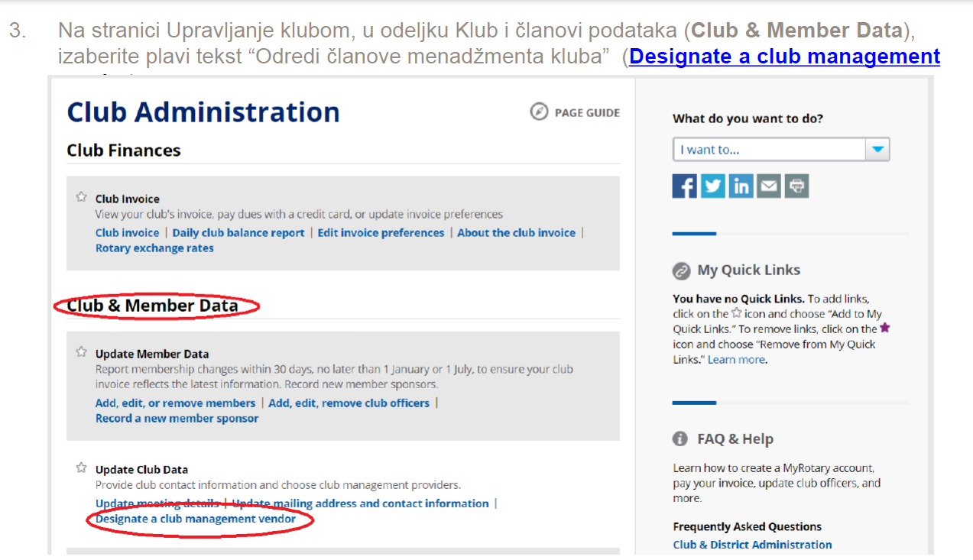Toggle star next to Update Member Data
973x560 pixels.
[x=81, y=353]
